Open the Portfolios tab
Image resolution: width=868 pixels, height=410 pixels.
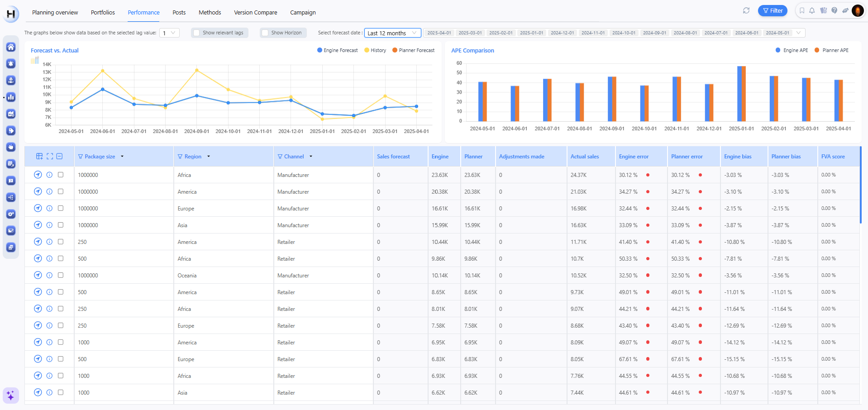click(x=103, y=12)
